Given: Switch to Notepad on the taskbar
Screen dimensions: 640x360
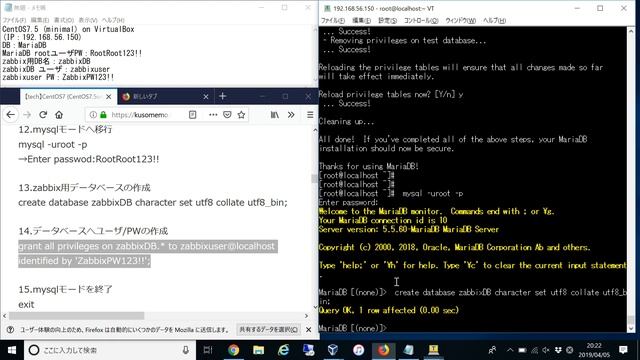Looking at the screenshot, I should (x=408, y=350).
